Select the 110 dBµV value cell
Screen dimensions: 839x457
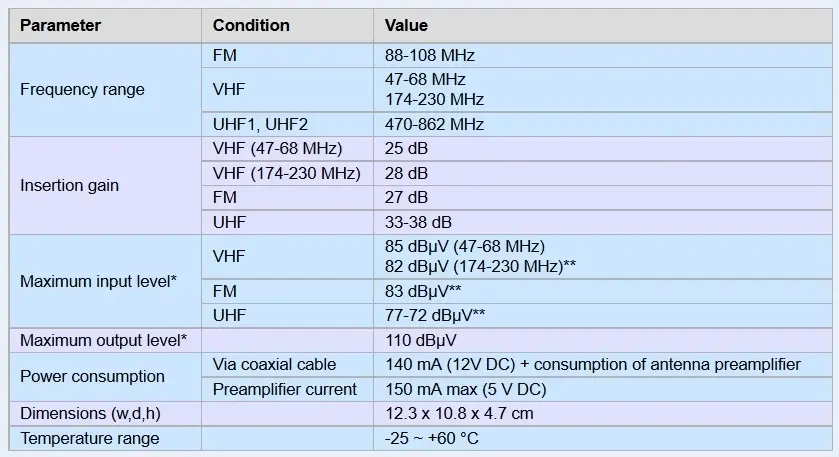[603, 340]
